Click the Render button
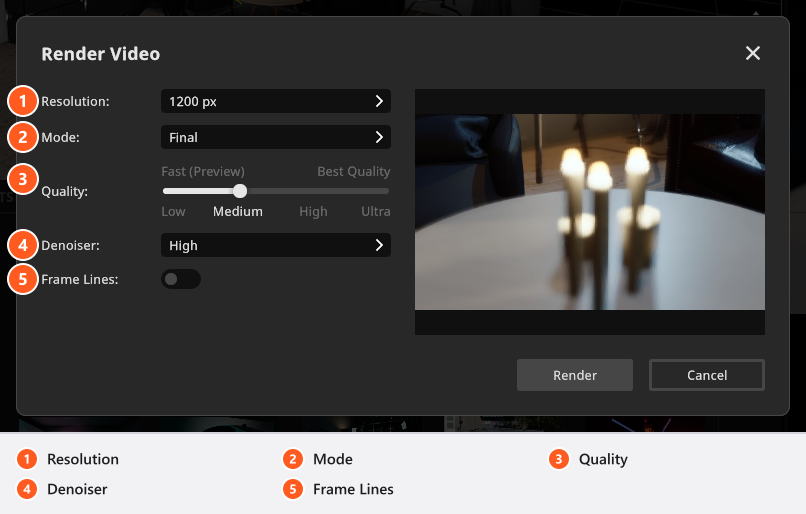Screen dimensions: 806x514 tap(575, 375)
